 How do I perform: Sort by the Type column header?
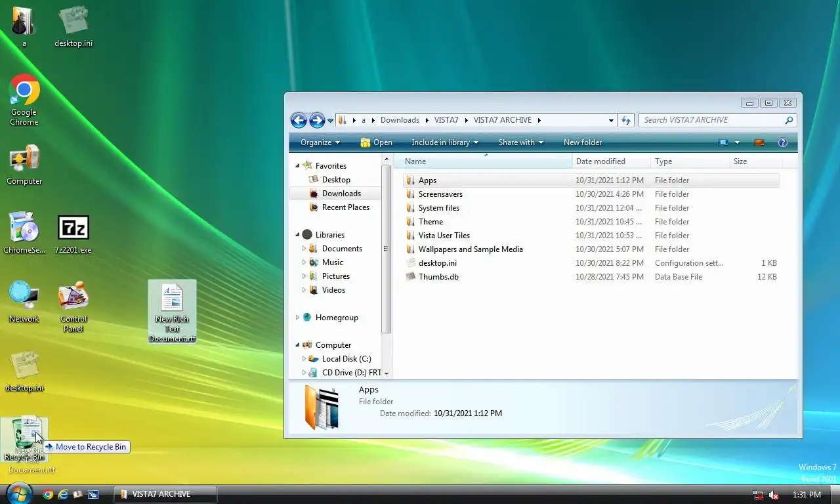[690, 161]
